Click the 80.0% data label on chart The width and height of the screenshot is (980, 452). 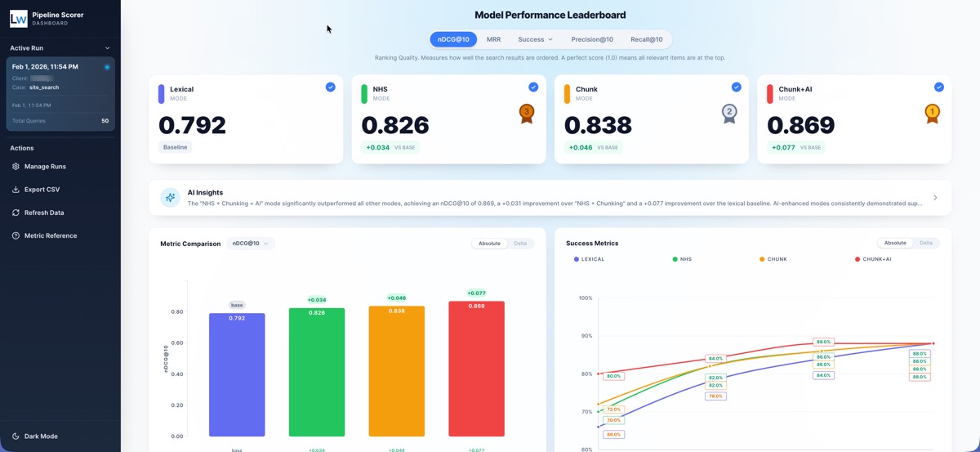[x=614, y=376]
